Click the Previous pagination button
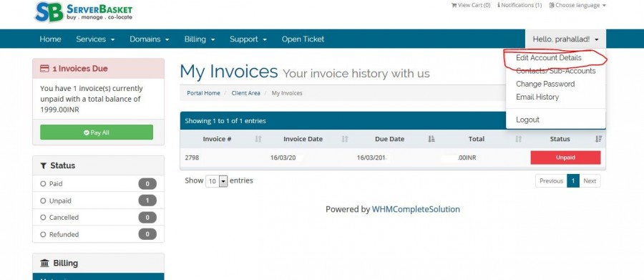The height and width of the screenshot is (280, 644). coord(551,181)
